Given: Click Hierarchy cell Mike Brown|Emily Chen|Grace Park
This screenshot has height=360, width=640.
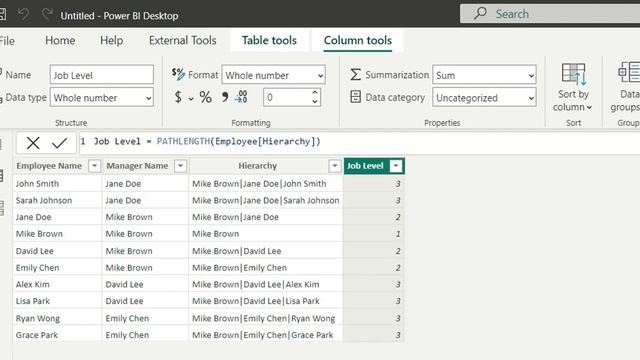Looking at the screenshot, I should (x=266, y=335).
